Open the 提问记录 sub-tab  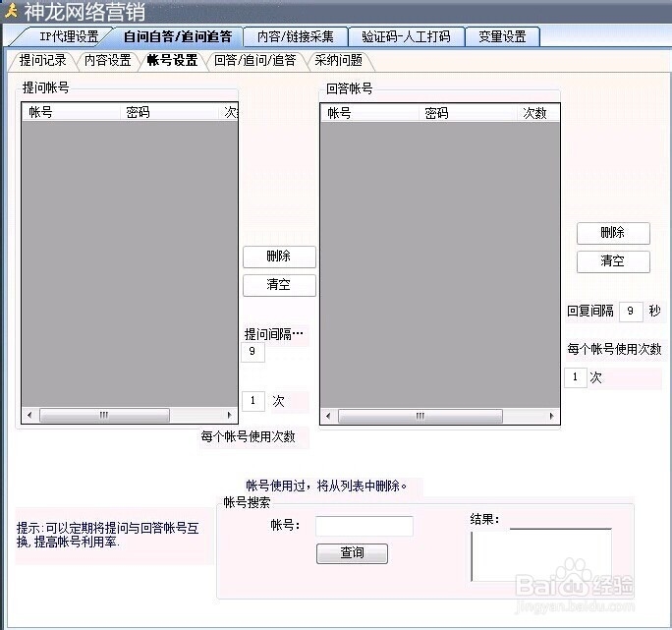click(x=43, y=61)
